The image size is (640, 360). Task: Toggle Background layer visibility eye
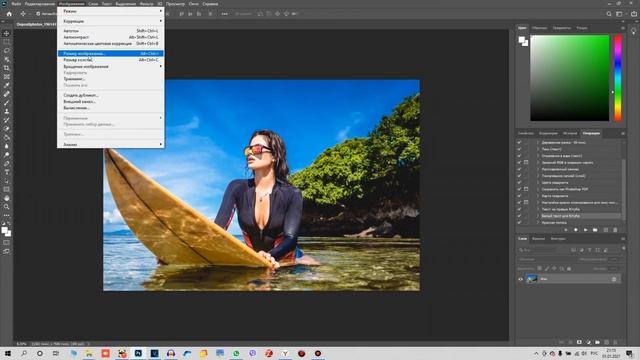point(520,279)
